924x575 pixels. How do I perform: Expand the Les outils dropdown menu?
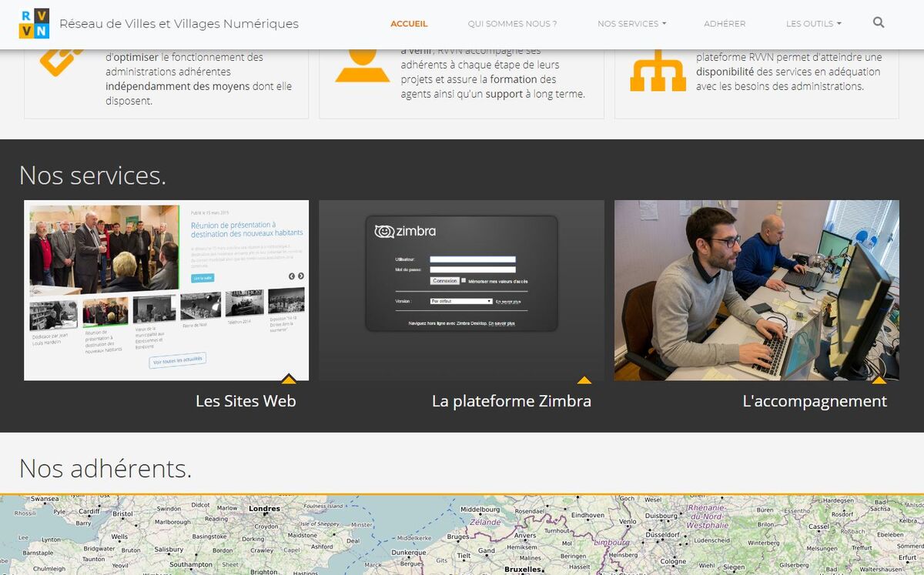[813, 24]
